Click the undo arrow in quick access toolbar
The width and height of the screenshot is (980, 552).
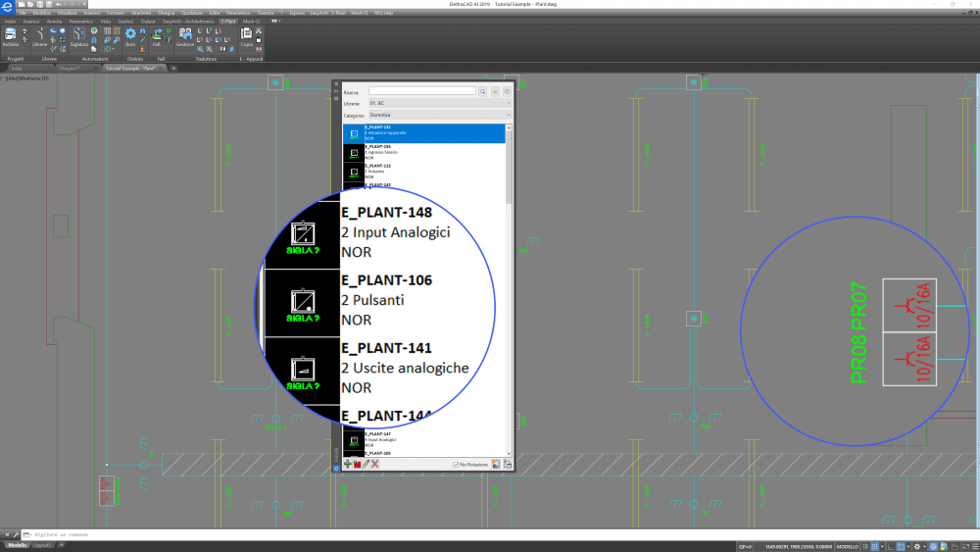58,4
